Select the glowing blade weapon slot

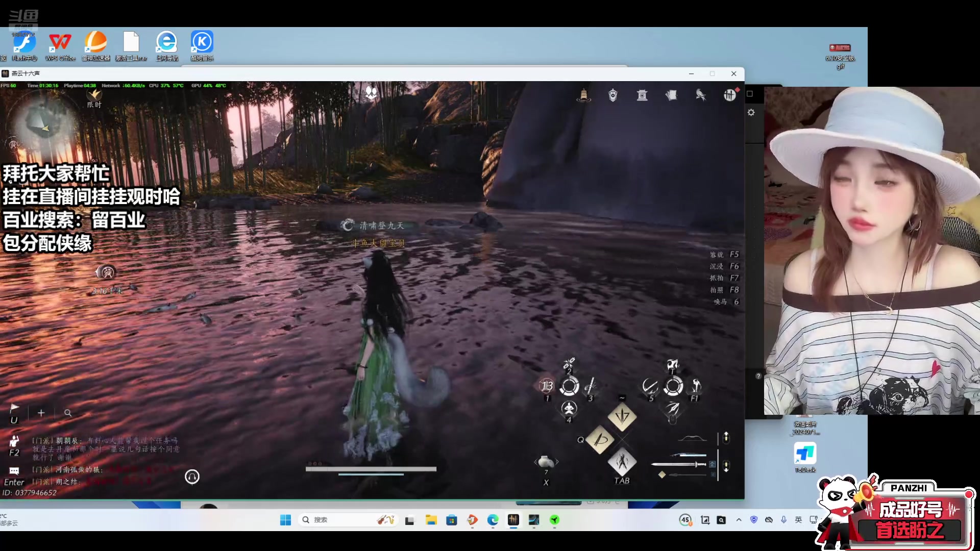(689, 455)
